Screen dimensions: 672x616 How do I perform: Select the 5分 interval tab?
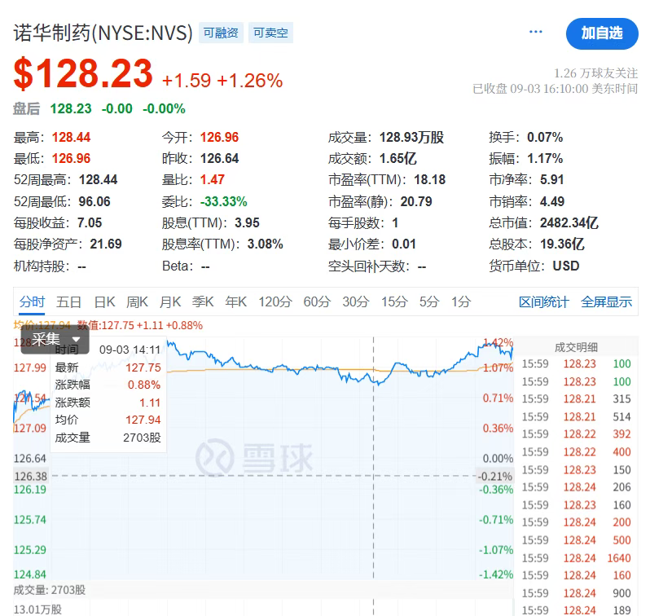[x=429, y=301]
